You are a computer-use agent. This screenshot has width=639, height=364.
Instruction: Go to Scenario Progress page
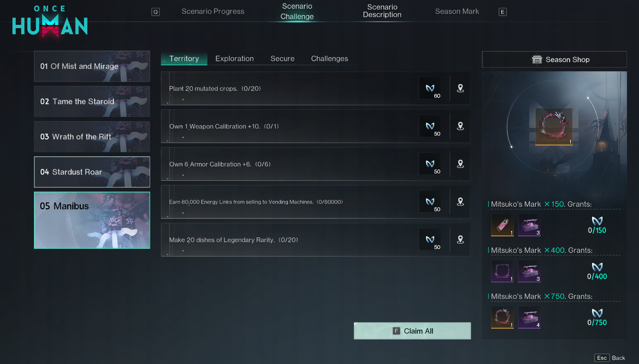tap(213, 11)
